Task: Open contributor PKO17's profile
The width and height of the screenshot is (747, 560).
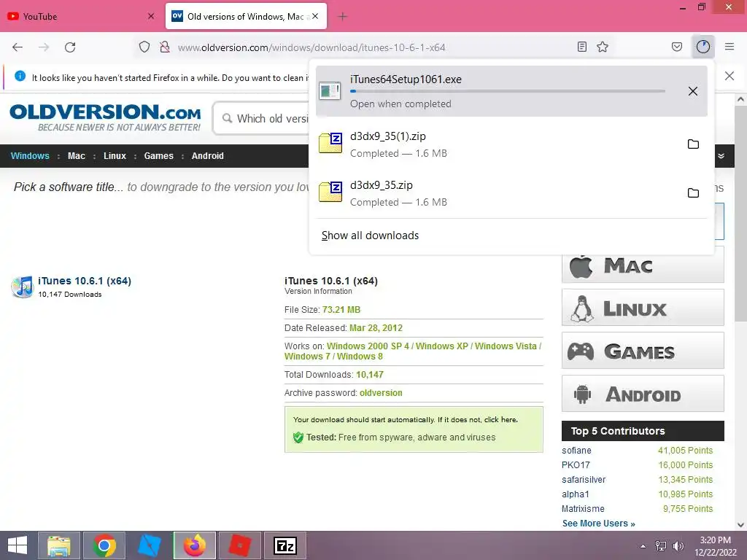Action: point(576,464)
